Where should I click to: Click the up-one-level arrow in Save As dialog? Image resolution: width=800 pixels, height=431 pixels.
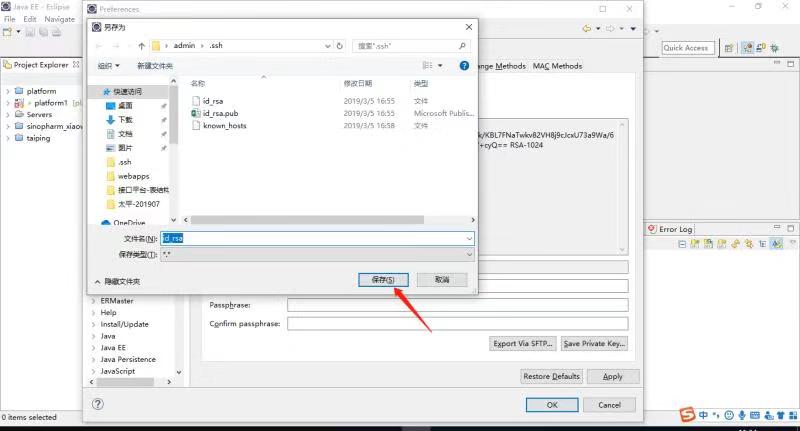(x=141, y=46)
